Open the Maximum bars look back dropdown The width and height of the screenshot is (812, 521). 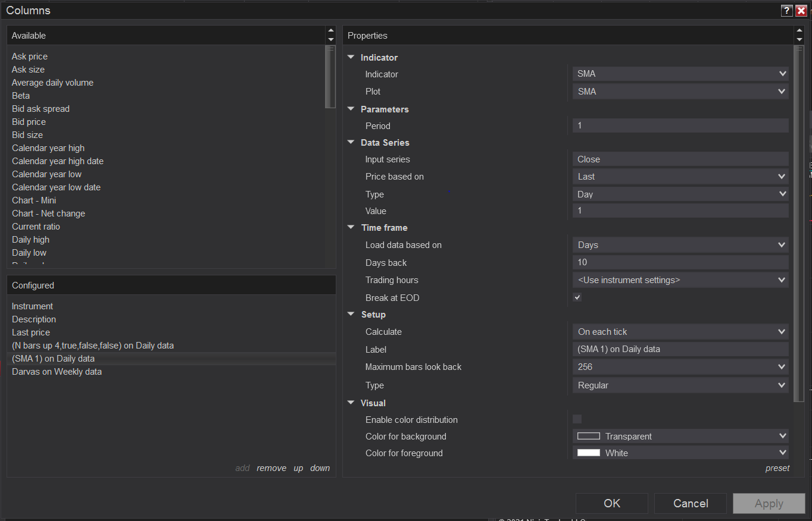click(680, 367)
